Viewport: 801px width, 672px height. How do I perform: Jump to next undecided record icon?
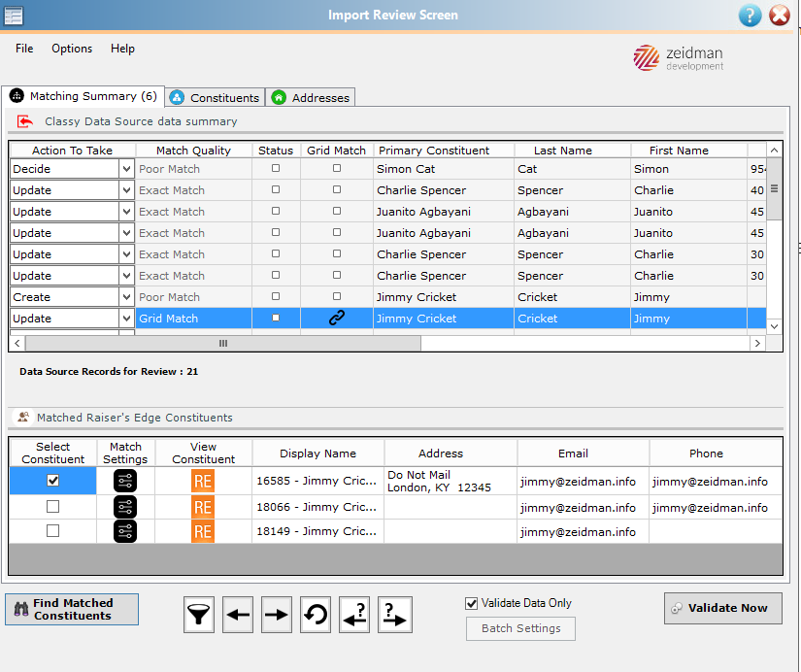[x=394, y=615]
